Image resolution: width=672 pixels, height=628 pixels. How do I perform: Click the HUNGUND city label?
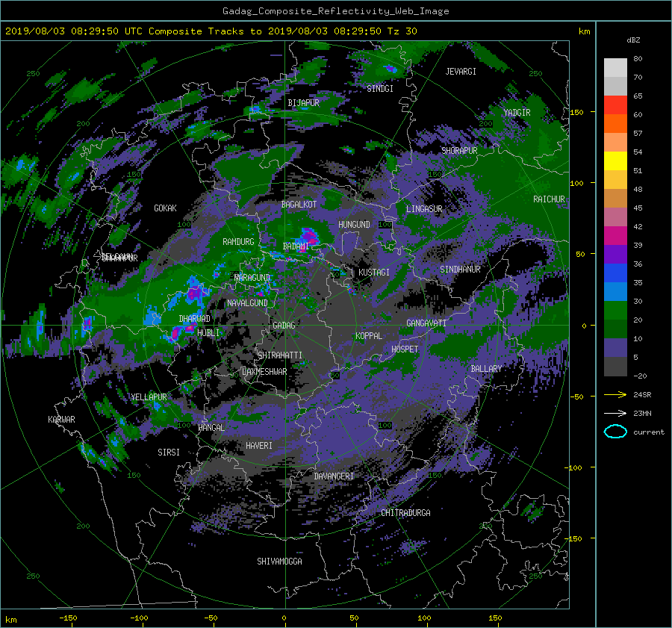[354, 225]
